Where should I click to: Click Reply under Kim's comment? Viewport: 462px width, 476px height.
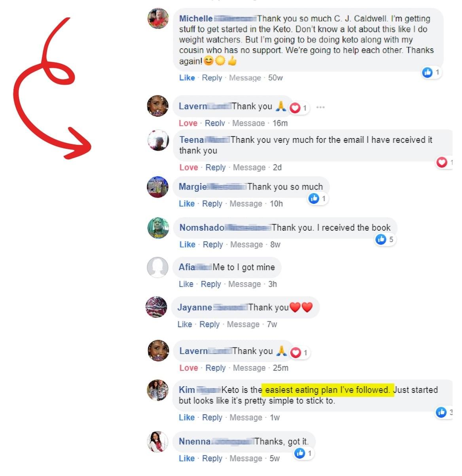tap(212, 417)
